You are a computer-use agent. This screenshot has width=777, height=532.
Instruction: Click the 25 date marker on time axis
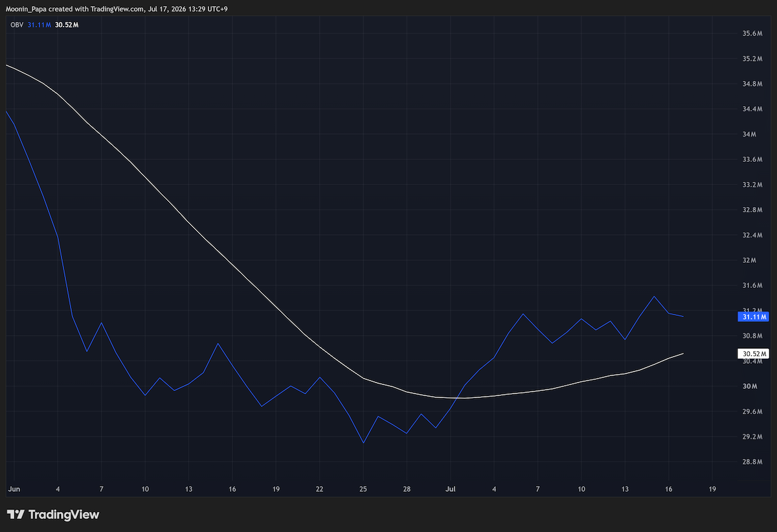pyautogui.click(x=363, y=489)
